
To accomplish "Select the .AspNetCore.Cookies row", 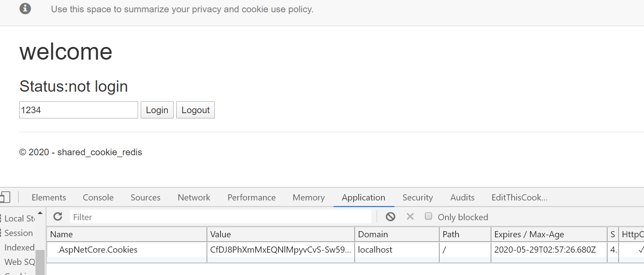I will click(345, 250).
